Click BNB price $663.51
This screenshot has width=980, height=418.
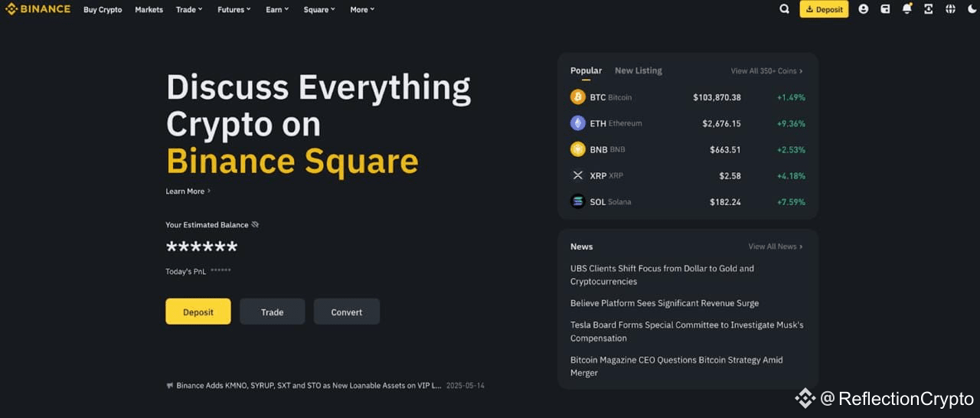(x=725, y=149)
